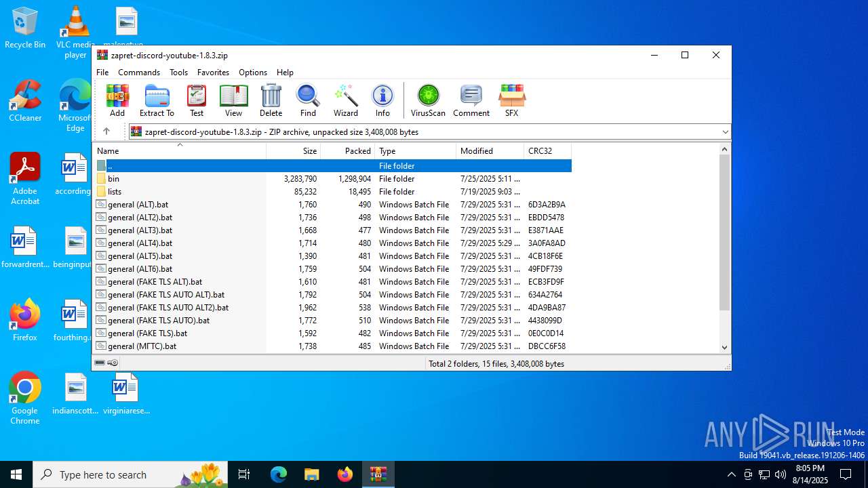
Task: Click the SFX toolbar icon
Action: 511,101
